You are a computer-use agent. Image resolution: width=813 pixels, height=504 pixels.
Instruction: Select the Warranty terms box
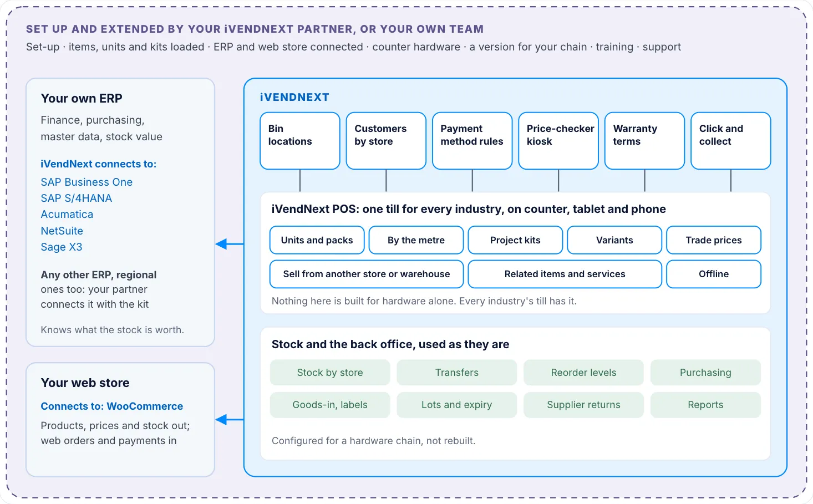pyautogui.click(x=644, y=141)
